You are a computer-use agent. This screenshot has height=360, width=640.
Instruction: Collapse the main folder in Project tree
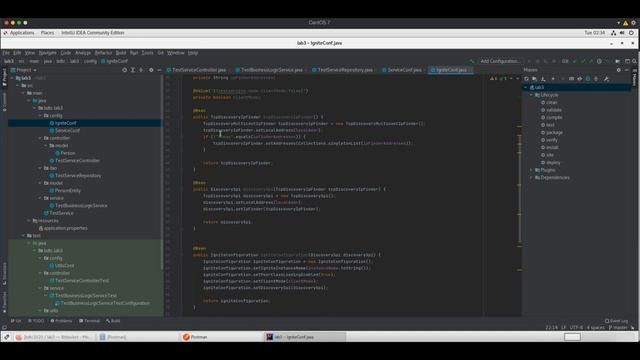pos(24,93)
